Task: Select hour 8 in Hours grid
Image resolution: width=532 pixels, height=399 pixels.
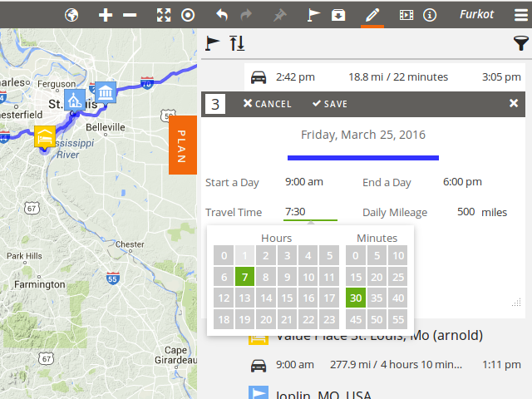Action: click(x=266, y=277)
